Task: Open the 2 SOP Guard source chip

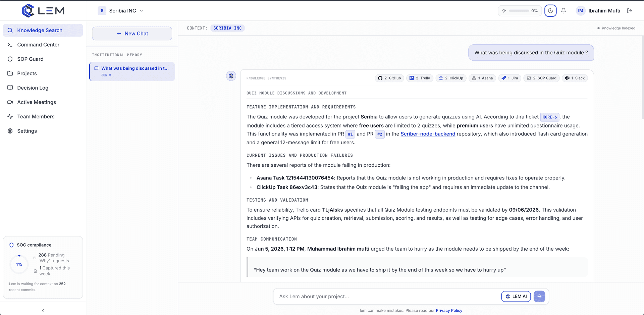Action: (x=541, y=78)
